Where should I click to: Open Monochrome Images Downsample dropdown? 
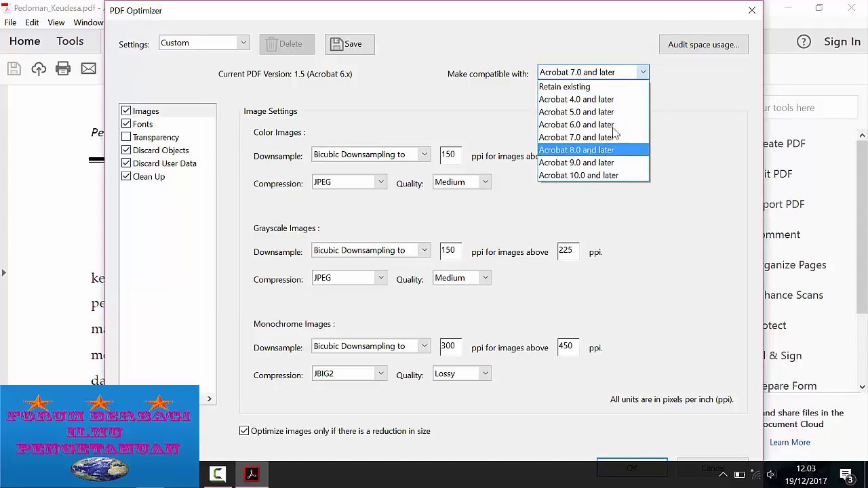(x=371, y=346)
